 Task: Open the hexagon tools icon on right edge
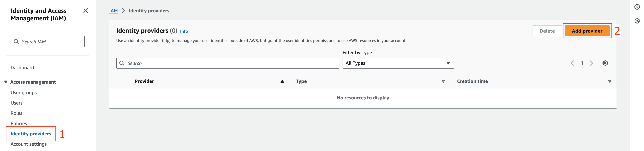click(637, 21)
